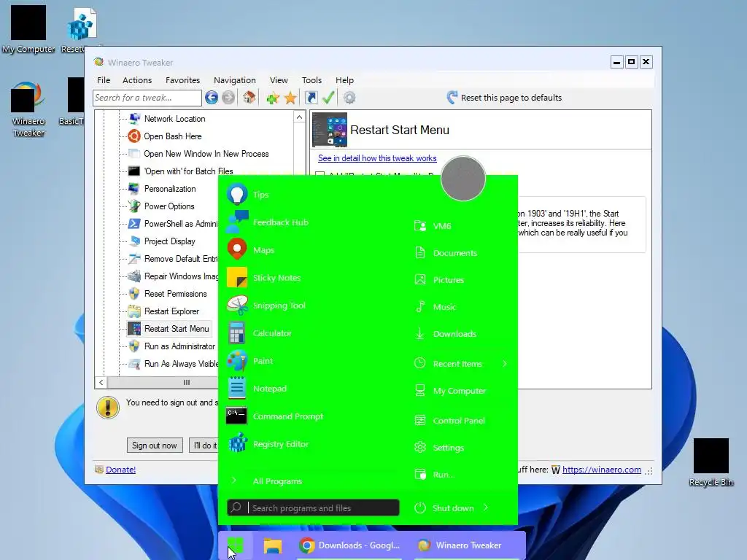Click tree horizontal scroll left arrow
Image resolution: width=747 pixels, height=560 pixels.
point(101,382)
